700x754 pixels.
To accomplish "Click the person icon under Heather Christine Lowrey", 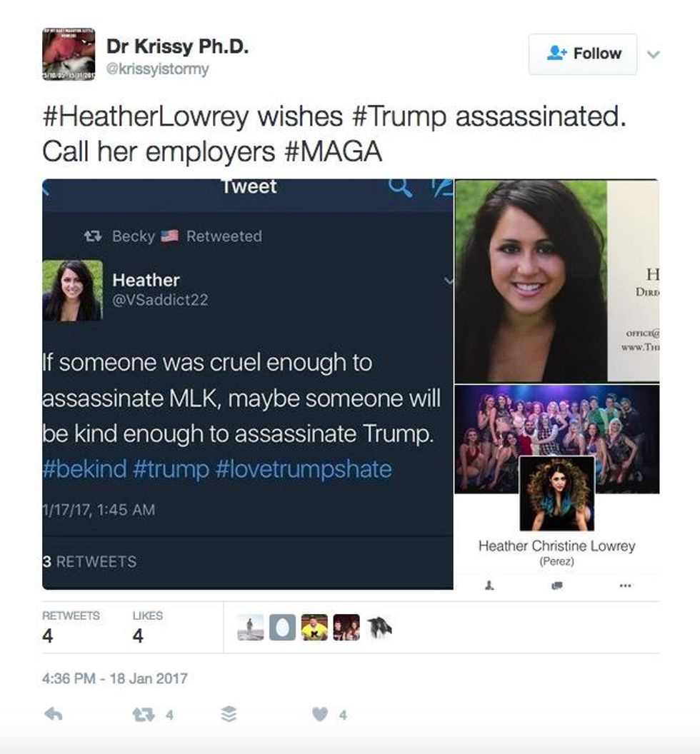I will point(489,585).
